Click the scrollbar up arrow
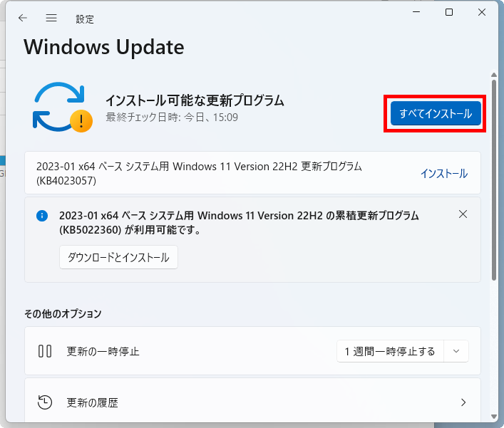This screenshot has width=504, height=428. point(494,75)
